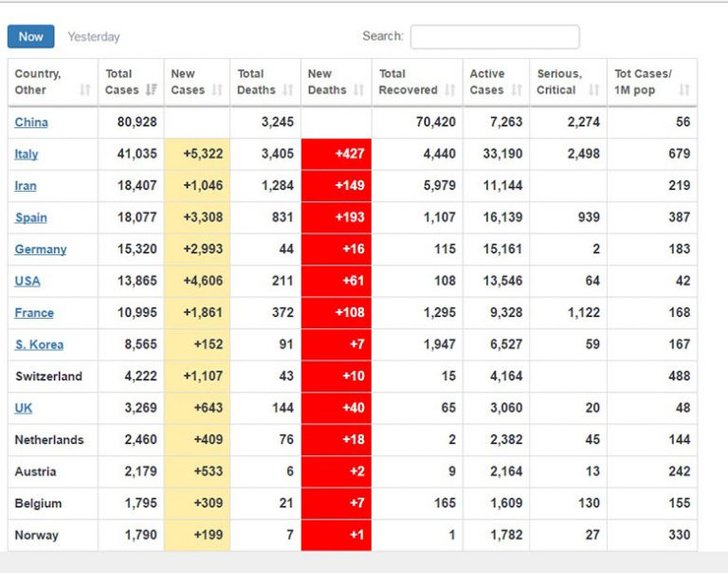Click Italy new cases +5,322
This screenshot has width=728, height=573.
[203, 154]
